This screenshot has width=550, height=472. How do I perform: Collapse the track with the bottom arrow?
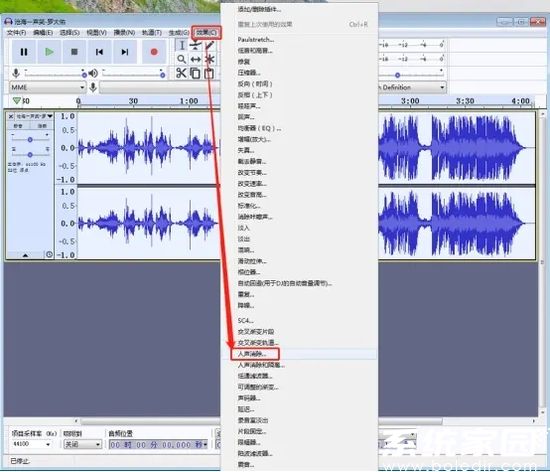pyautogui.click(x=25, y=255)
